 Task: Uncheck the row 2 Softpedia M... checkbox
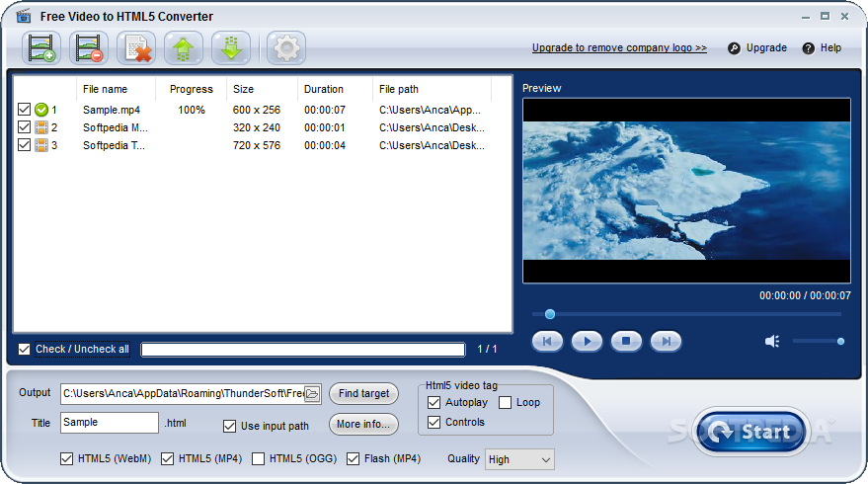(x=24, y=127)
